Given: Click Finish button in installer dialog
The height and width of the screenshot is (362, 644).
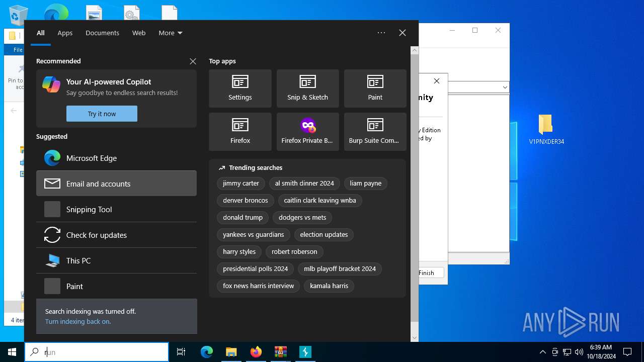Looking at the screenshot, I should coord(431,273).
